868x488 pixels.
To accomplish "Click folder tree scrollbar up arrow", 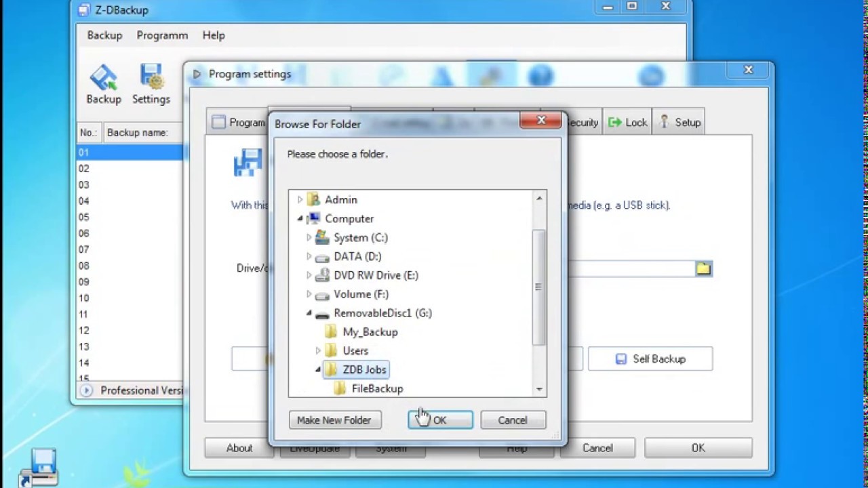I will tap(539, 199).
